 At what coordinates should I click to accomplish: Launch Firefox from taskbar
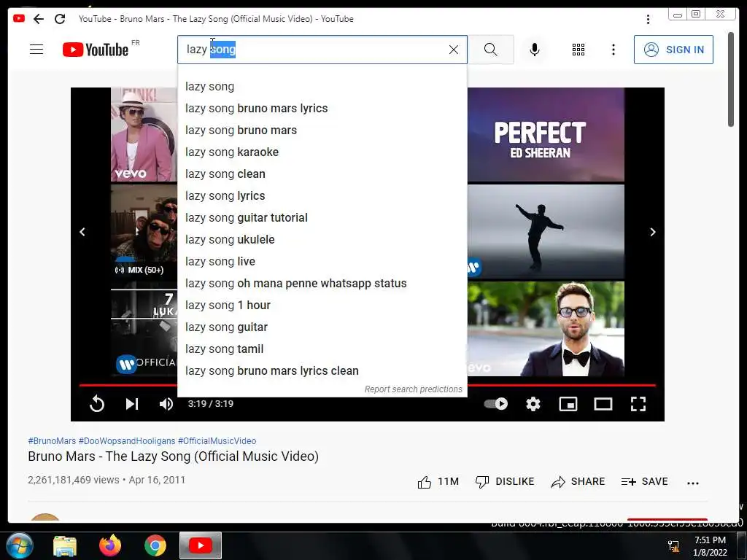point(110,545)
